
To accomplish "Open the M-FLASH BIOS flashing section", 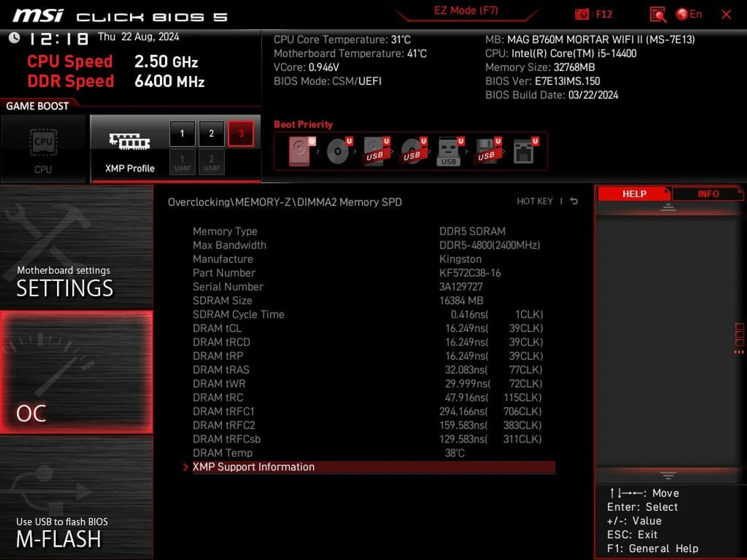I will (x=77, y=497).
